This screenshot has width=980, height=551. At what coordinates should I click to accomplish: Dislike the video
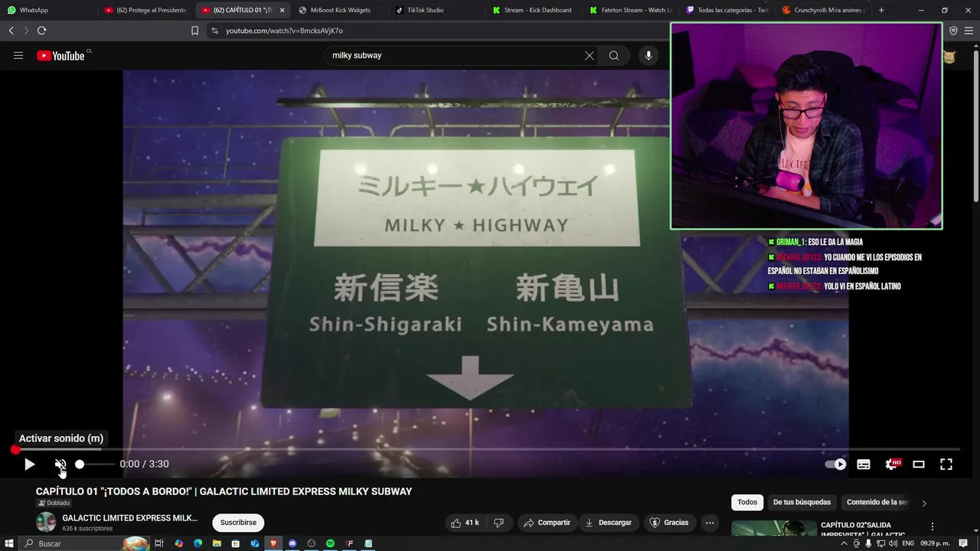pos(499,523)
